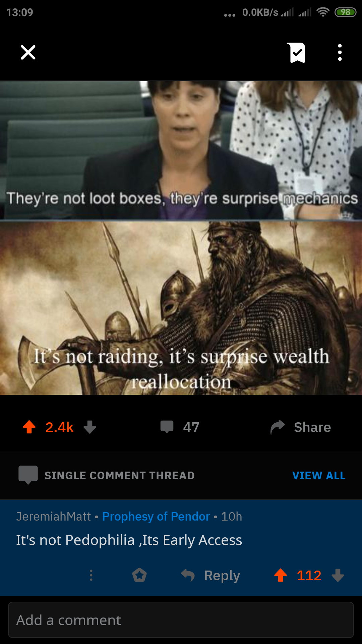Open the Prophesy of Pendor flair
Viewport: 362px width, 644px height.
(156, 517)
